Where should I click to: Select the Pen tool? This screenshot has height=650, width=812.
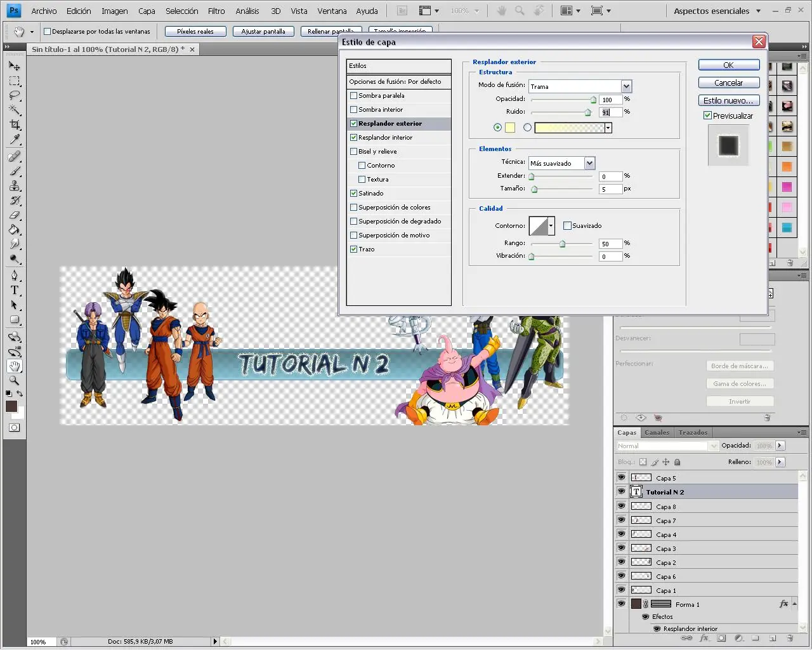(x=15, y=275)
